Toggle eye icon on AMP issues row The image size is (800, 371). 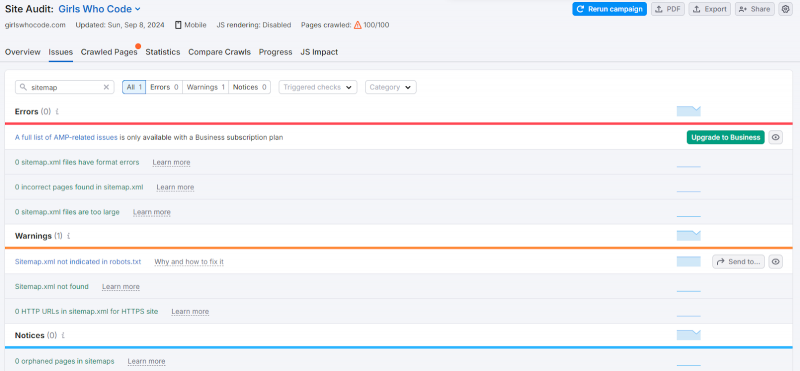pos(776,137)
